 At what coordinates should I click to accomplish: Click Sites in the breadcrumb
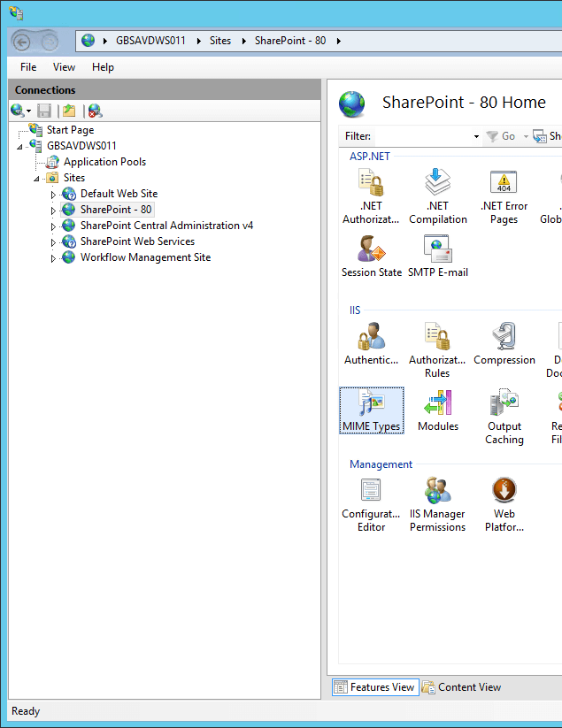click(220, 41)
